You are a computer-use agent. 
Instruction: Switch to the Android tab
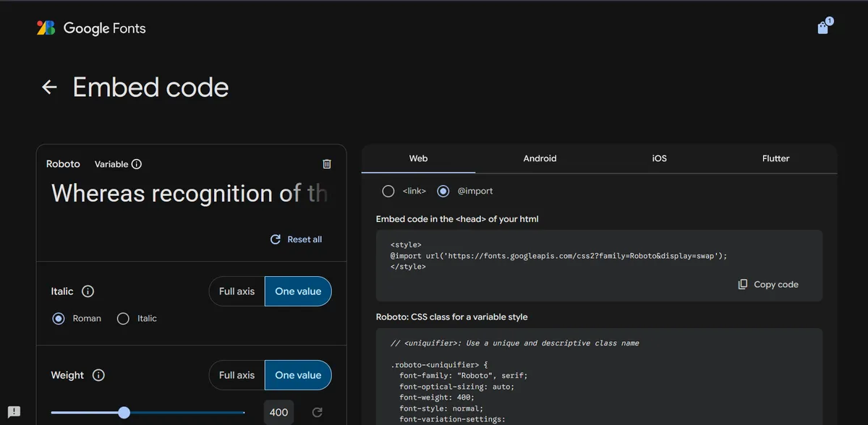click(x=540, y=158)
